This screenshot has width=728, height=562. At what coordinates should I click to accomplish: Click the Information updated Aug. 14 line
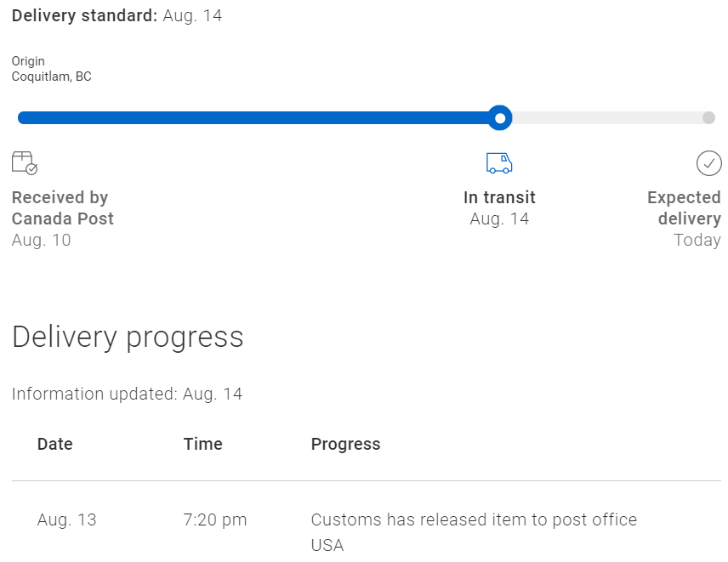127,394
